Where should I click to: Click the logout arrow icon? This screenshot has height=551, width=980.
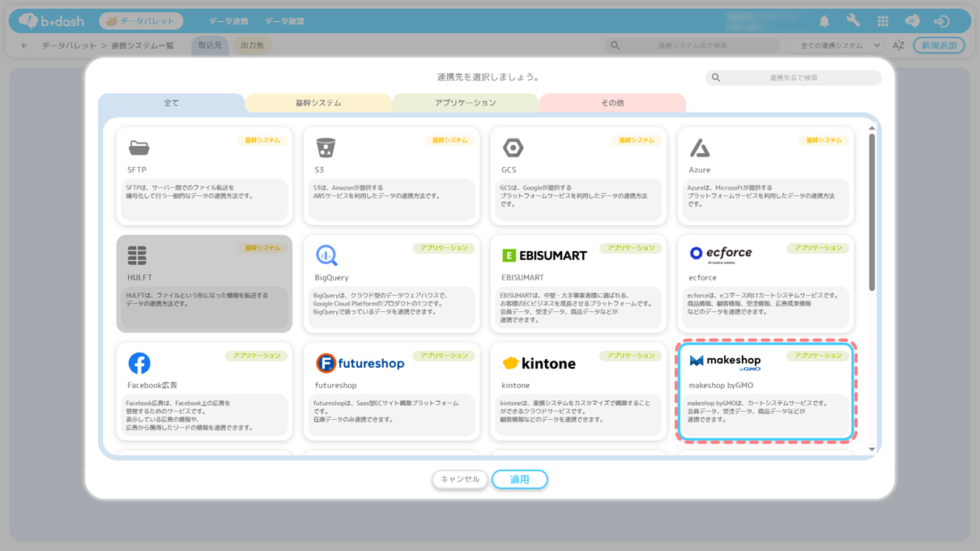(941, 21)
